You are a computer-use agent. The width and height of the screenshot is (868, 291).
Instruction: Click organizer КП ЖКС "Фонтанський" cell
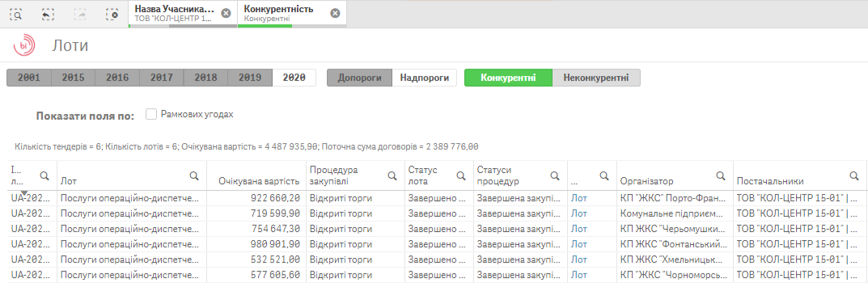point(675,244)
